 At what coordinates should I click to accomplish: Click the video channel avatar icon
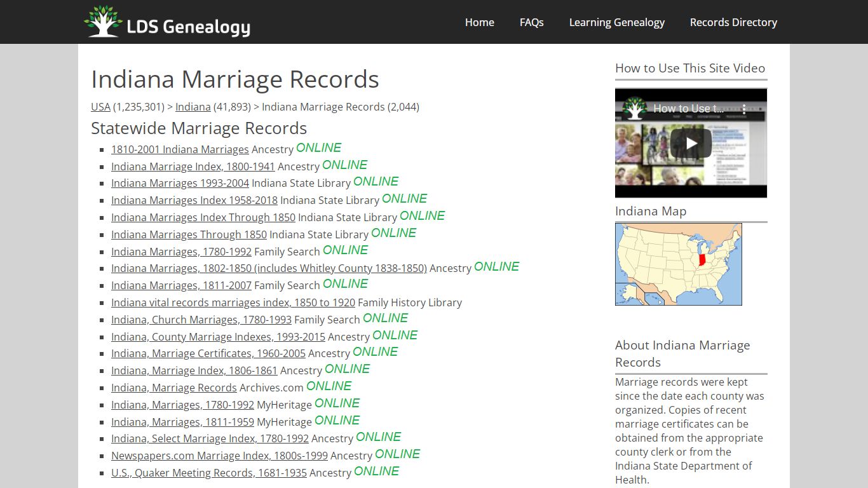click(634, 108)
